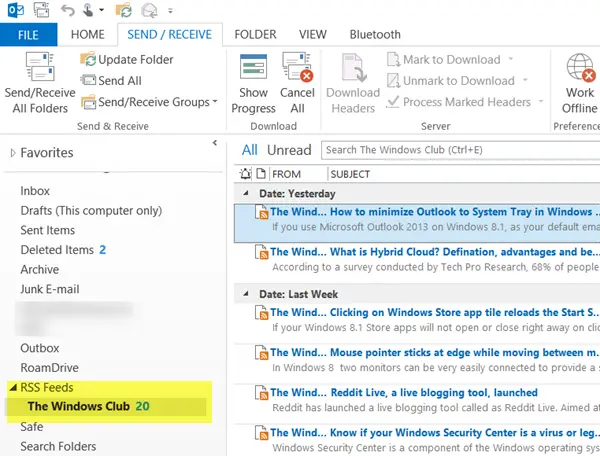Click RSS icon on Reddit Live item

(x=262, y=393)
